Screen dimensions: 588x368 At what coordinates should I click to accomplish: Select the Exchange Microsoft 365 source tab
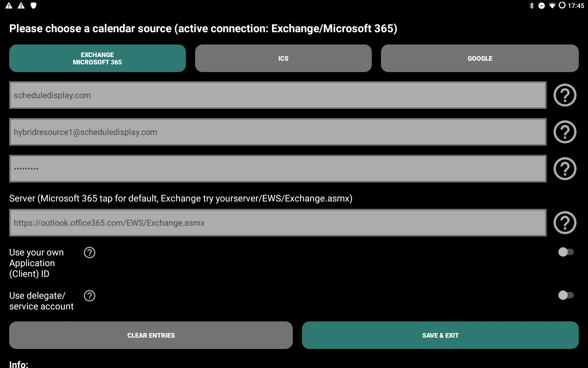tap(97, 58)
